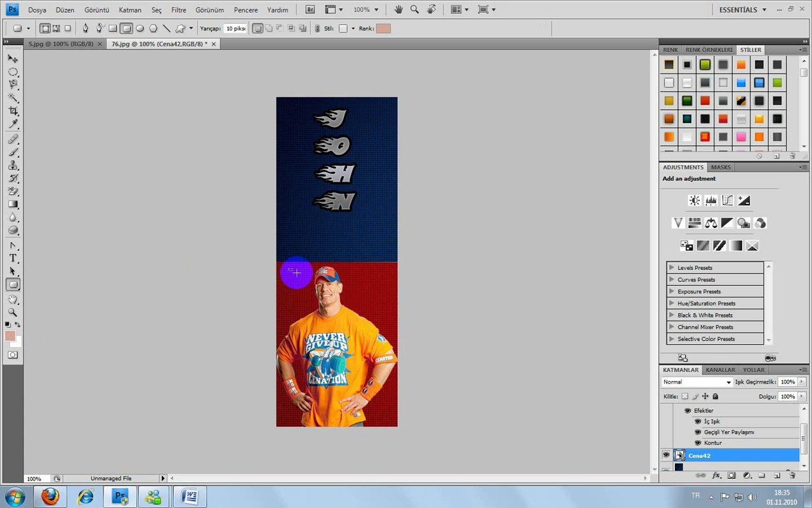Hide the Cena42 layer
812x508 pixels.
(666, 455)
